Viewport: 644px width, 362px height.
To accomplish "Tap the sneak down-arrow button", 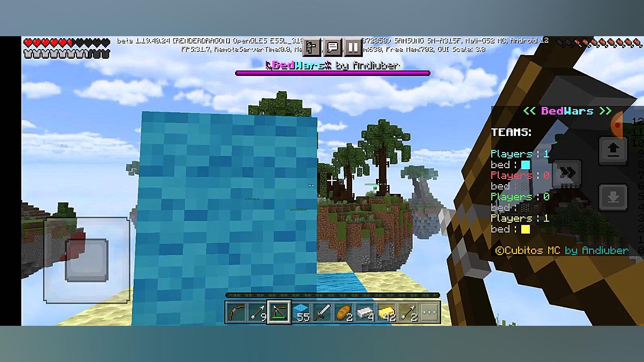I will click(613, 198).
